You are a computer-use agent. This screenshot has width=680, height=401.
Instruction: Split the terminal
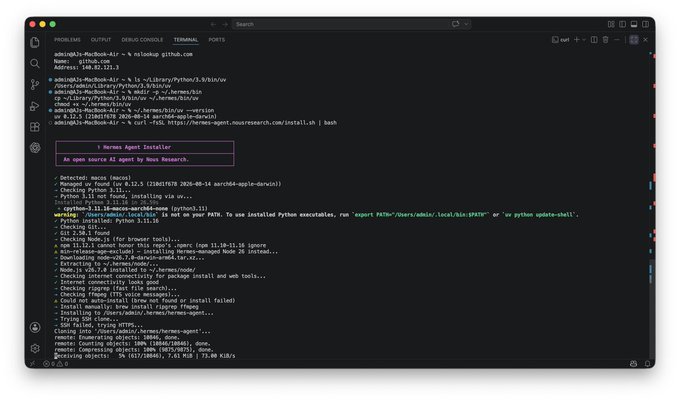point(594,40)
